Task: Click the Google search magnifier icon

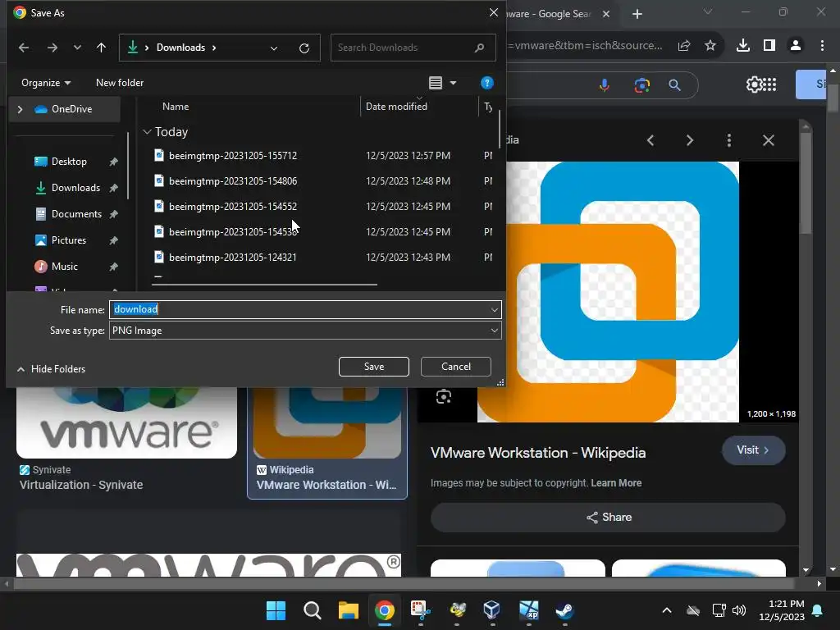Action: point(674,85)
